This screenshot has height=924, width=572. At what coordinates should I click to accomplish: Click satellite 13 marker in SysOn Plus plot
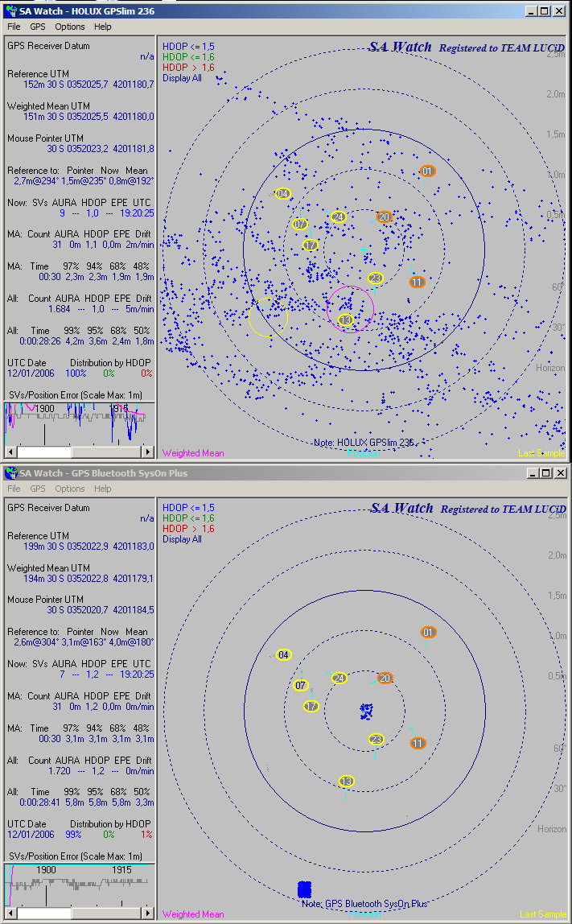pyautogui.click(x=347, y=782)
